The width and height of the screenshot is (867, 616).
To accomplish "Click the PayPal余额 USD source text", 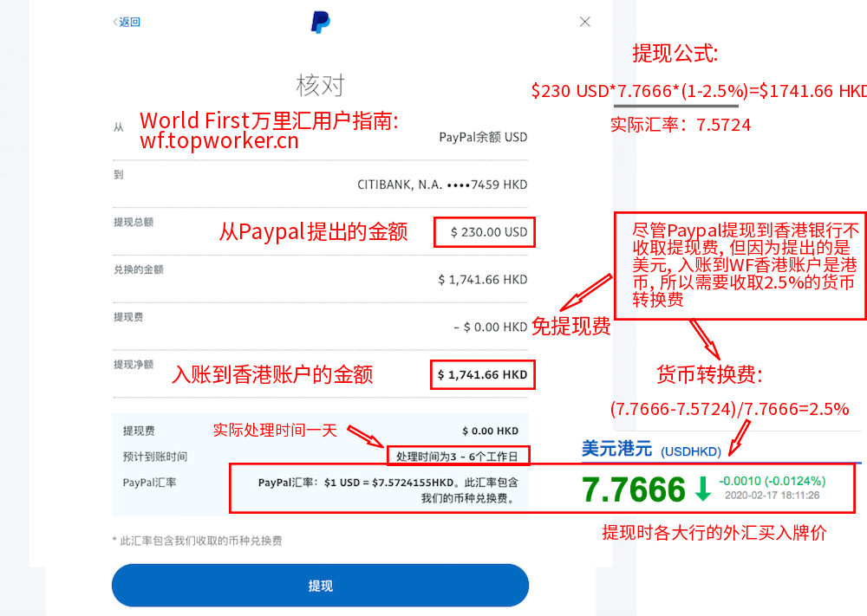I will [483, 137].
